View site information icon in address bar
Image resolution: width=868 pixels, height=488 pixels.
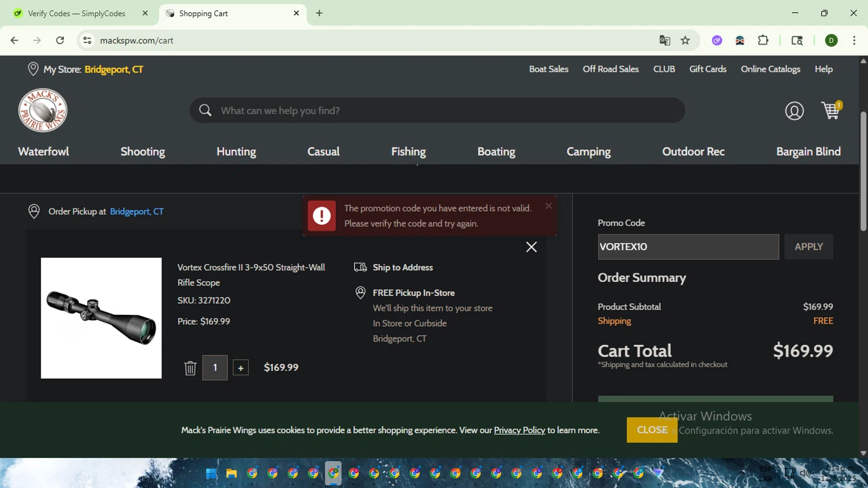coord(87,41)
